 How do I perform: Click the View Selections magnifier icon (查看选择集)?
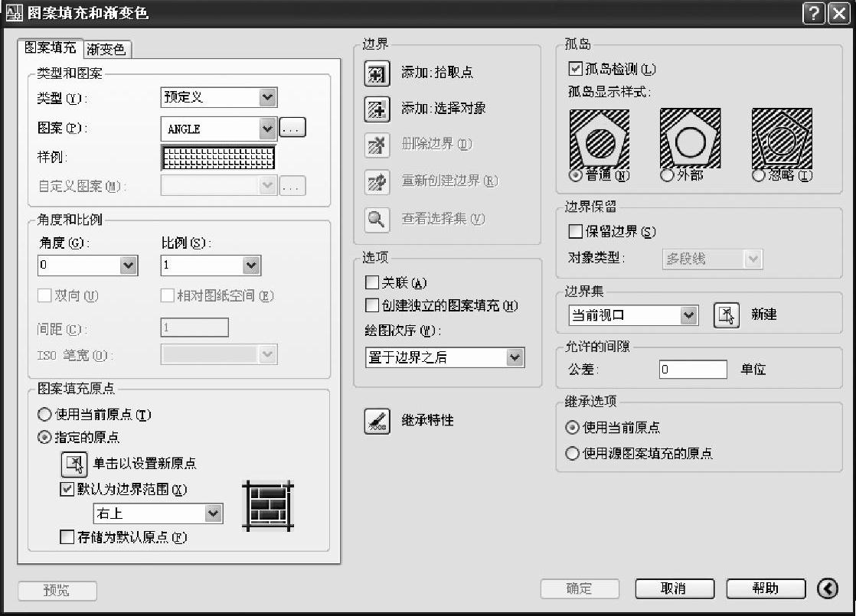point(377,220)
